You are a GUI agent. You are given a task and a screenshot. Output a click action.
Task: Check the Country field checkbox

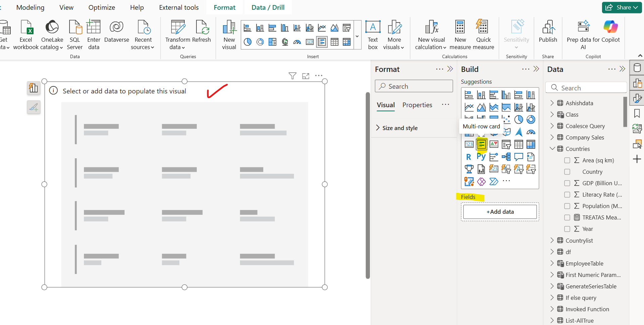pos(567,172)
